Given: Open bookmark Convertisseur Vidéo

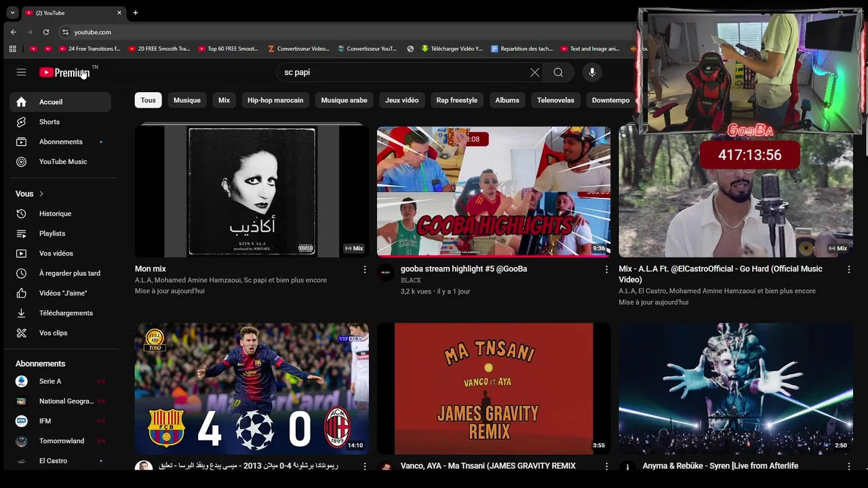Looking at the screenshot, I should (x=298, y=49).
